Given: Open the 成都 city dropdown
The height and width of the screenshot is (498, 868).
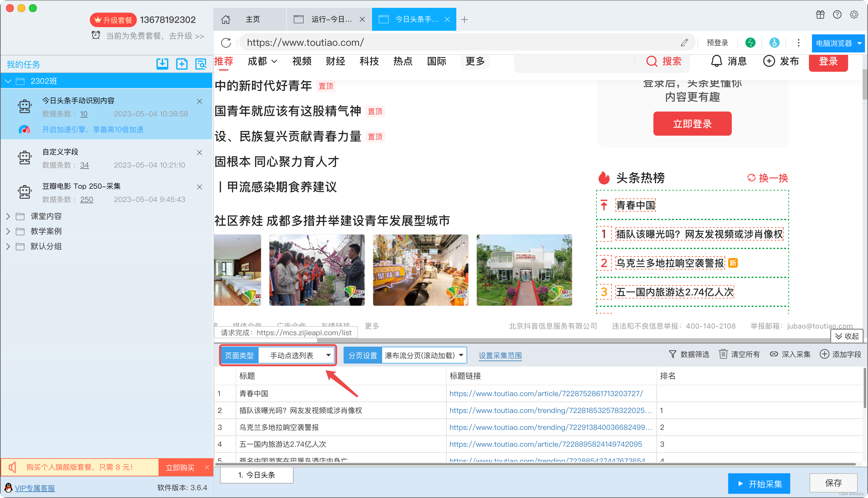Looking at the screenshot, I should click(x=262, y=61).
